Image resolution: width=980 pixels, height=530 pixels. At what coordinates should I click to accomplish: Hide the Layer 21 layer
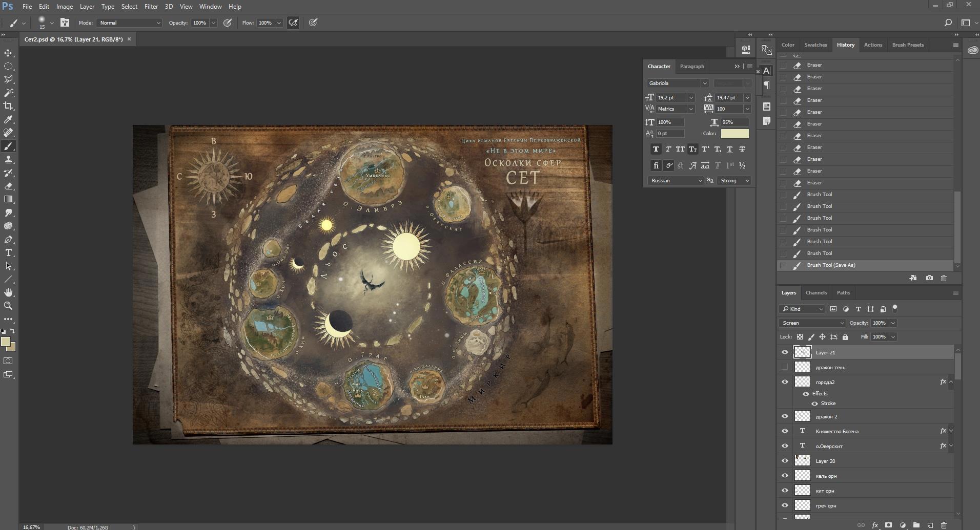[785, 352]
